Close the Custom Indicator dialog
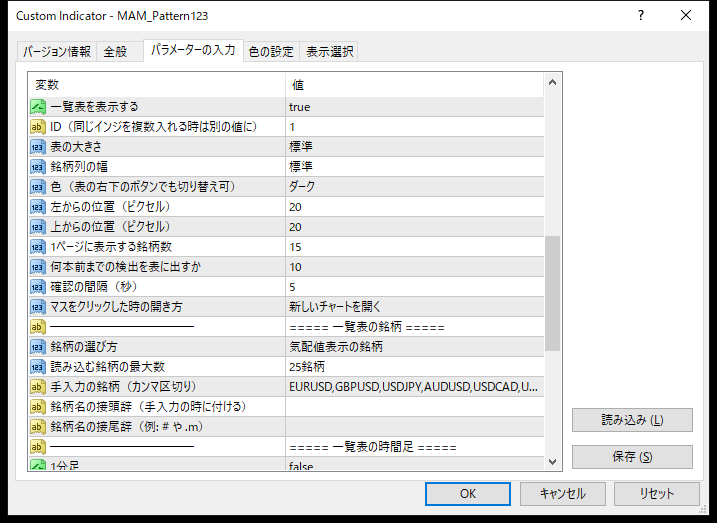The width and height of the screenshot is (717, 523). 686,16
